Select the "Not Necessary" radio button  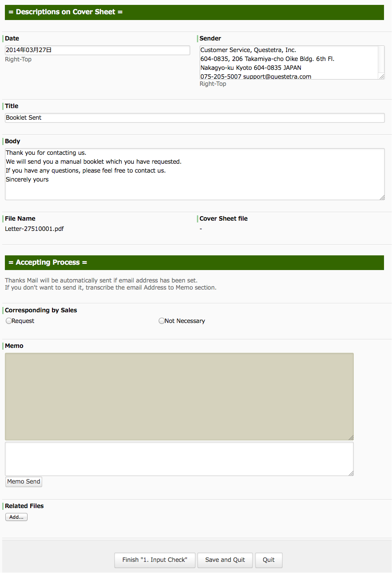pyautogui.click(x=162, y=321)
